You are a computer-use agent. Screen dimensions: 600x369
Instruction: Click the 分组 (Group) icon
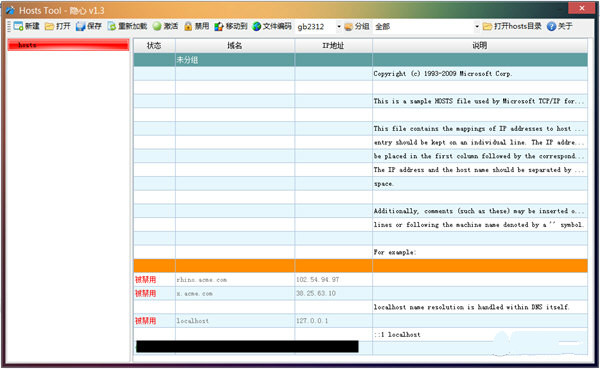pos(348,26)
